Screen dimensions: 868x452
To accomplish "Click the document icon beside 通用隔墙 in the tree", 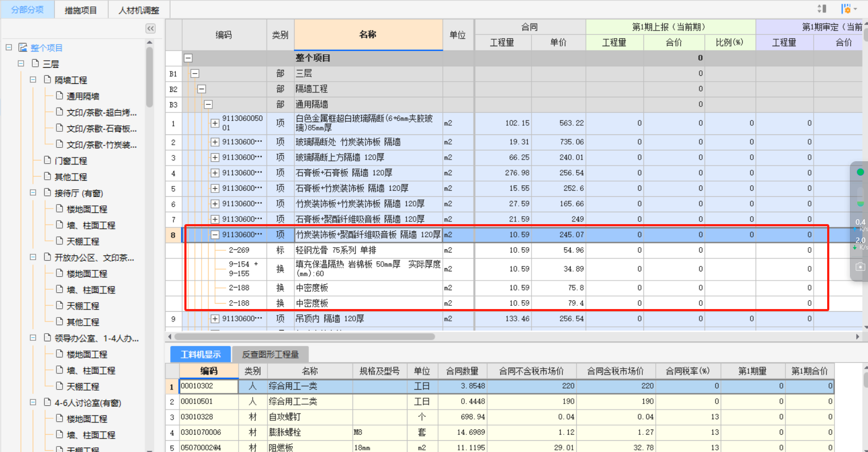I will point(60,96).
